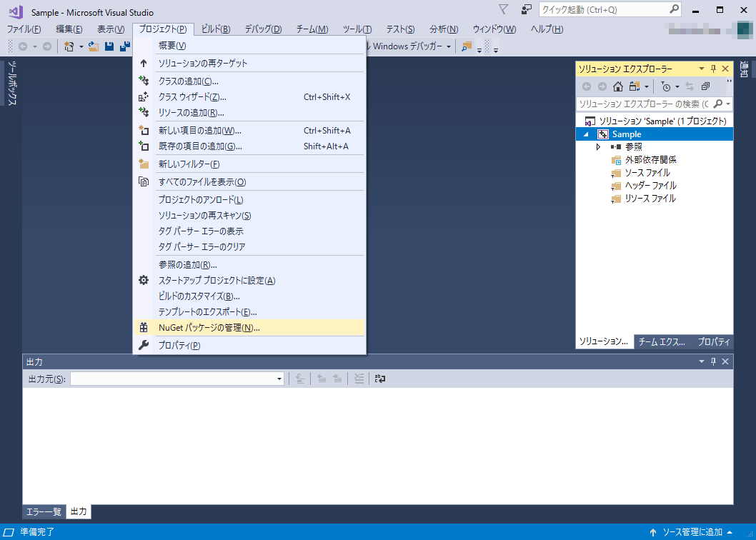Click ソース管理に追加 in status bar
This screenshot has width=756, height=540.
pos(692,532)
